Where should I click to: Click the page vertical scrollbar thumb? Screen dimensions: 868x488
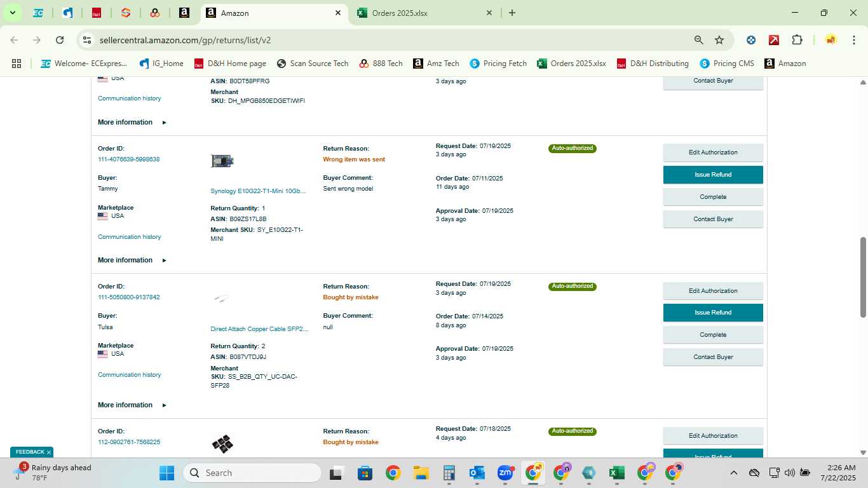(863, 277)
